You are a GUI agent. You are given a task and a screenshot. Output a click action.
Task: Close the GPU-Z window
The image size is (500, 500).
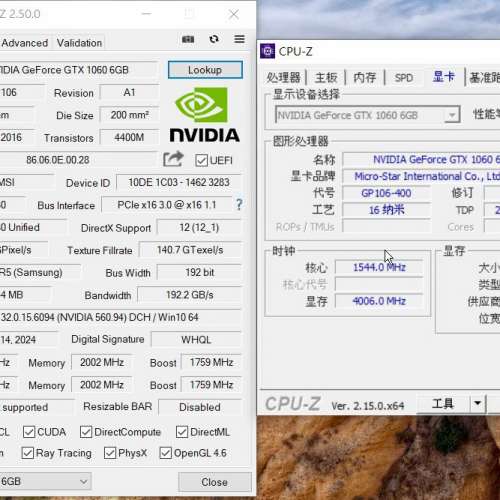[x=234, y=14]
